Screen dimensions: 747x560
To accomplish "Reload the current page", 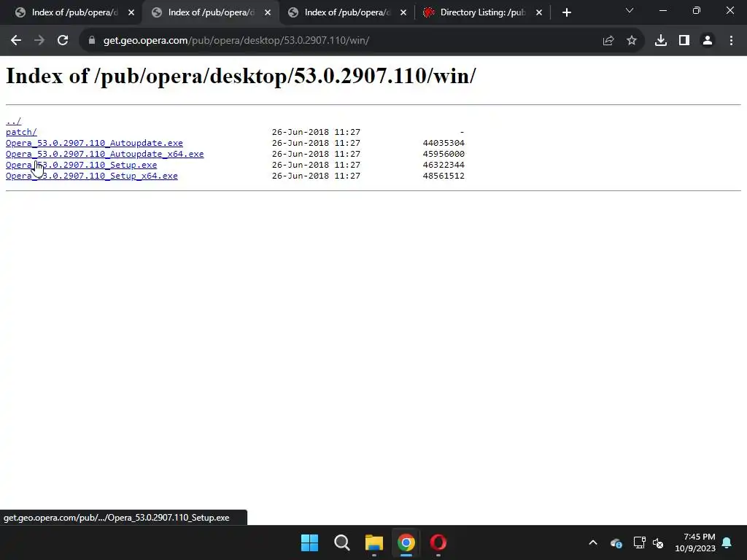I will point(63,41).
